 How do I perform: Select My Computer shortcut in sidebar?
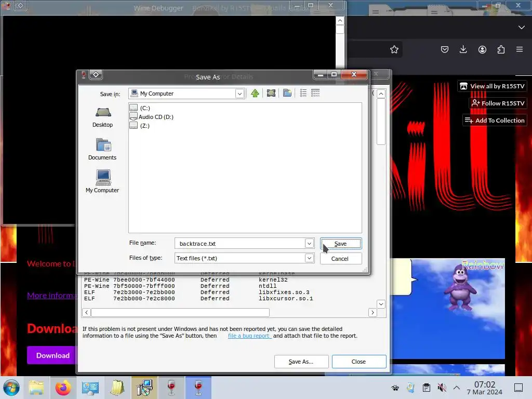point(102,181)
